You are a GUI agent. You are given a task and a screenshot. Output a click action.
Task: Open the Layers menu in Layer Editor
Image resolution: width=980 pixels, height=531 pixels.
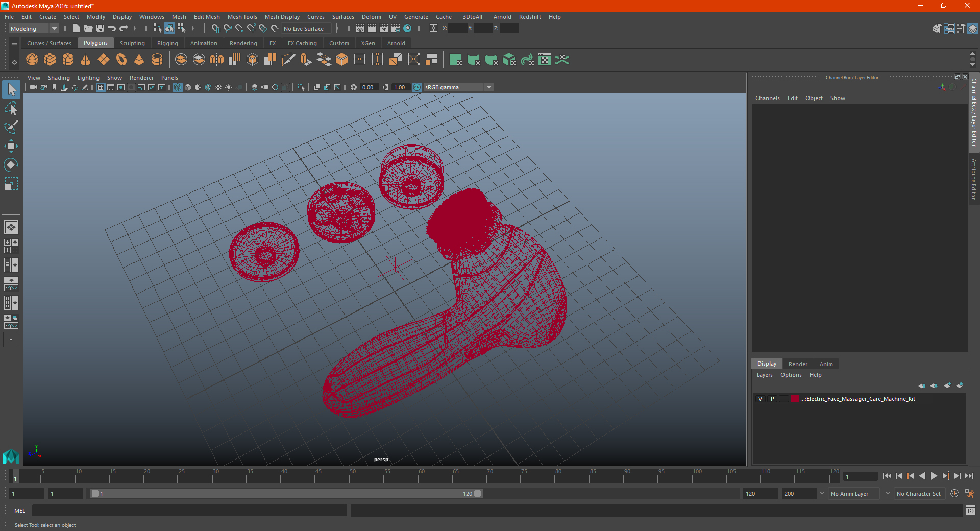765,375
